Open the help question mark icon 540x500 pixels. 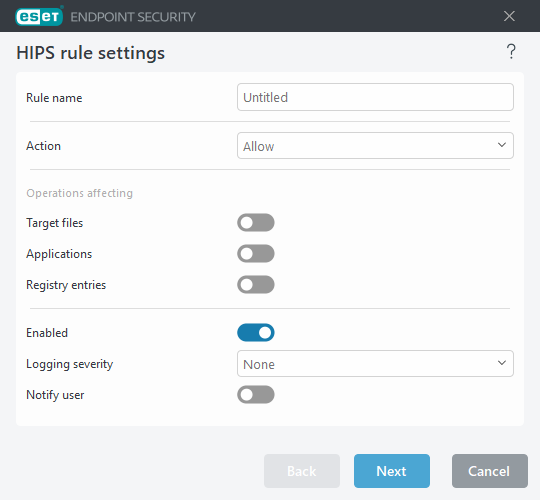pyautogui.click(x=511, y=52)
